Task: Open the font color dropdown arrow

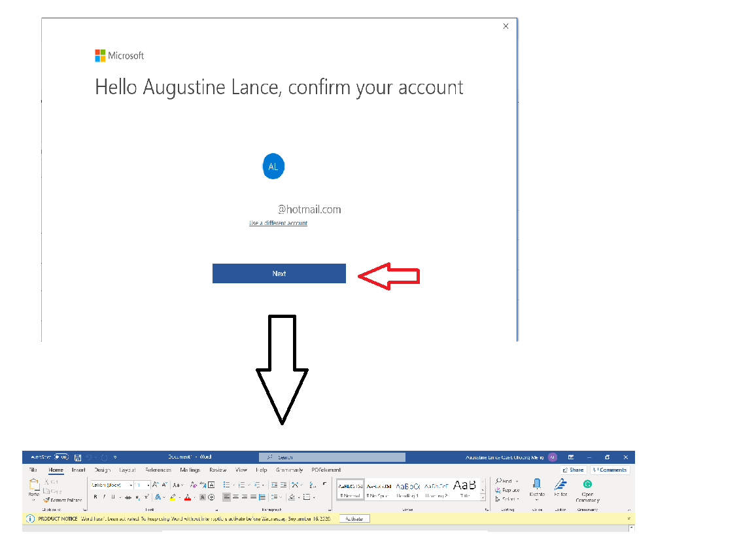Action: point(195,497)
